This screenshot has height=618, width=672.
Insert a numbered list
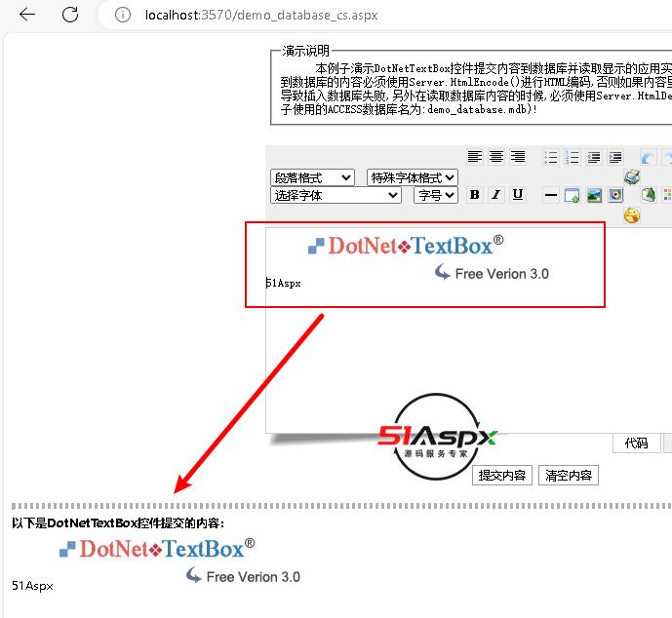click(x=572, y=157)
